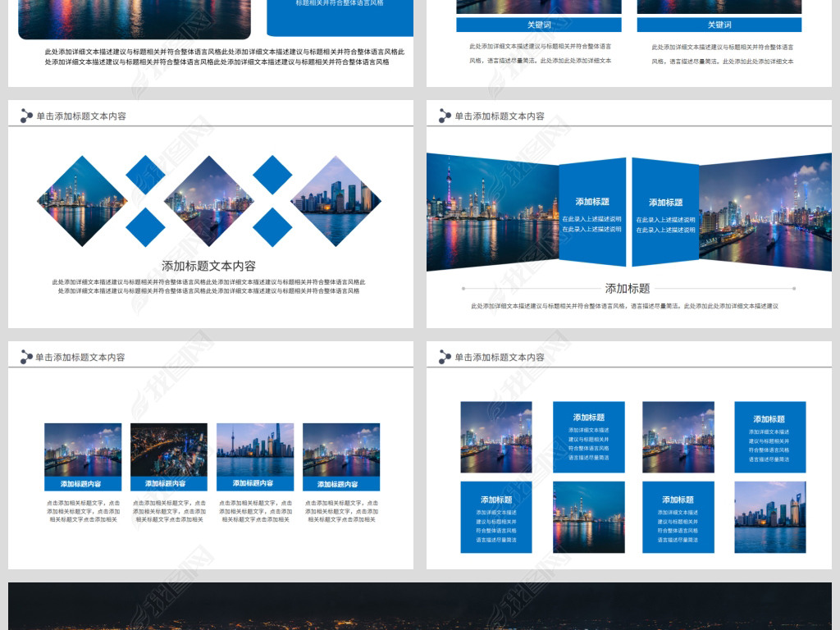The image size is (840, 630).
Task: Click the left angled blue 添加标题 panel
Action: click(x=591, y=212)
